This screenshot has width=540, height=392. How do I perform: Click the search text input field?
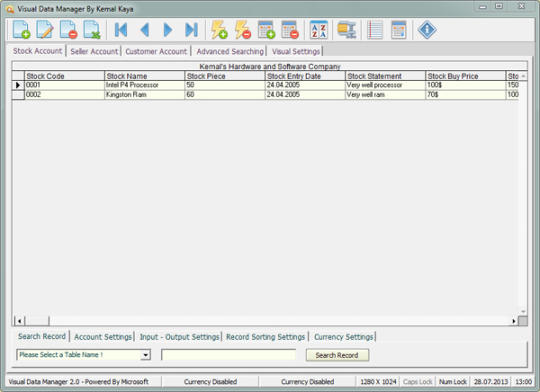(228, 355)
